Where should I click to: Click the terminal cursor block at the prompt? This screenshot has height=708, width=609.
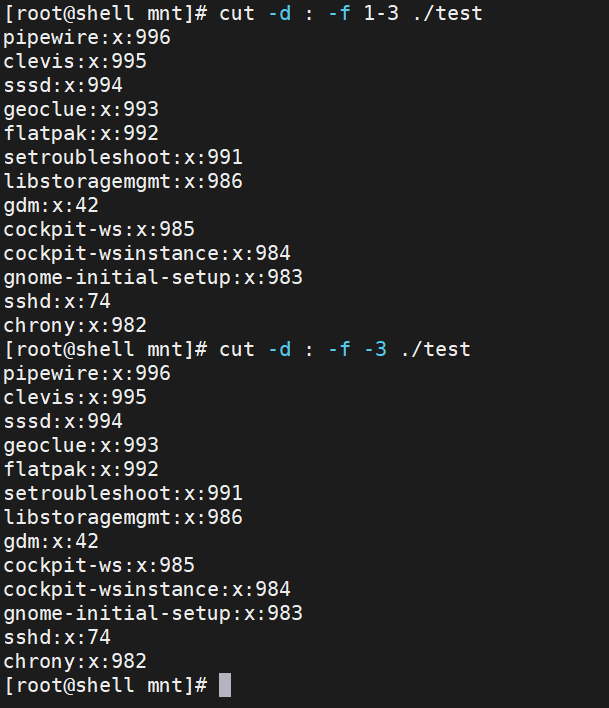[x=225, y=685]
